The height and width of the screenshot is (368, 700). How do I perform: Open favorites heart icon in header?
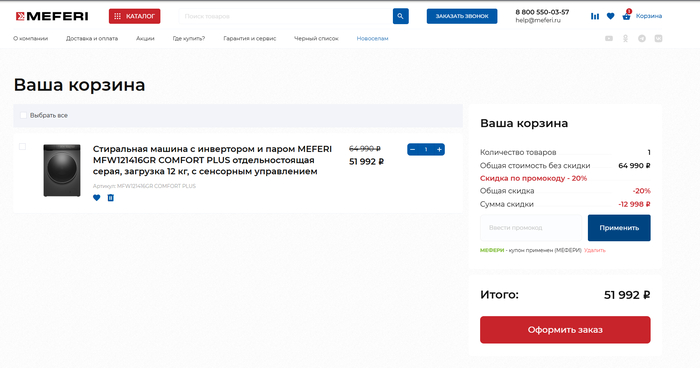click(x=610, y=16)
